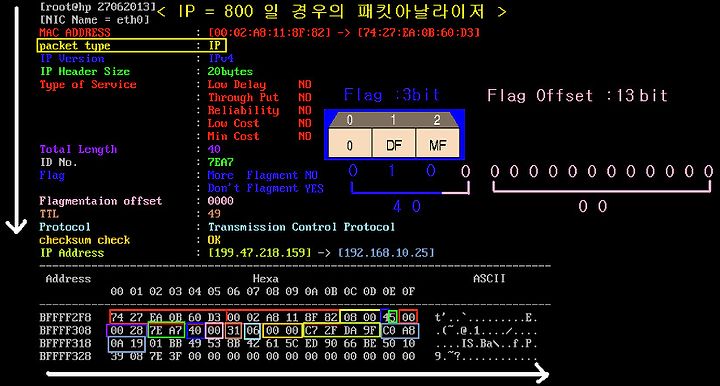Click destination MAC '[74:27:EA:0B:60:D3]'
720x386 pixels.
(418, 33)
